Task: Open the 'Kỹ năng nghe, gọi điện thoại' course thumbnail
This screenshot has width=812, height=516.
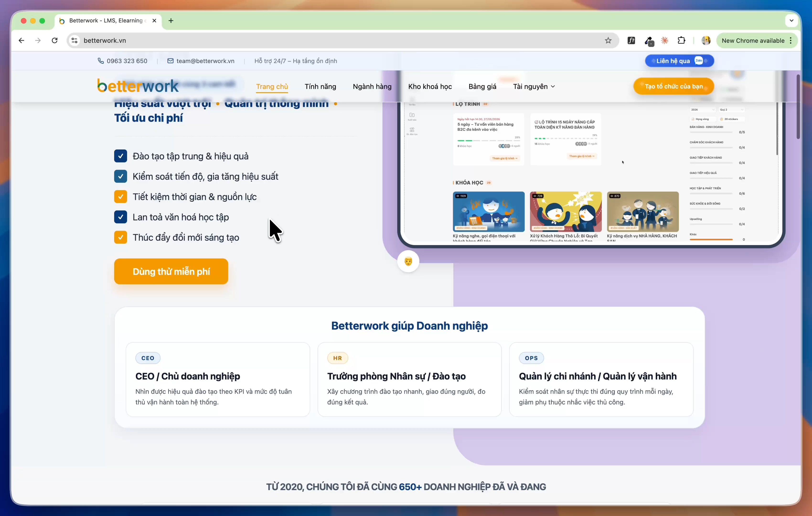Action: pos(489,212)
